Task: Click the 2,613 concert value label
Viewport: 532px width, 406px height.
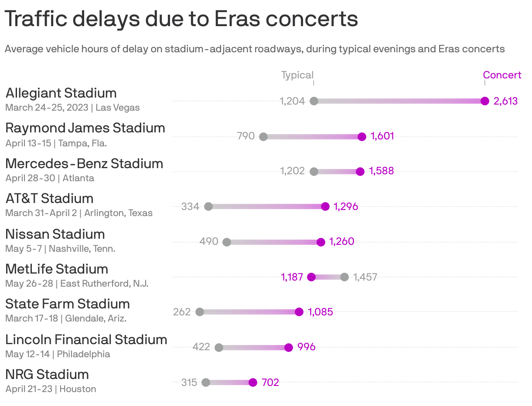Action: click(x=505, y=101)
